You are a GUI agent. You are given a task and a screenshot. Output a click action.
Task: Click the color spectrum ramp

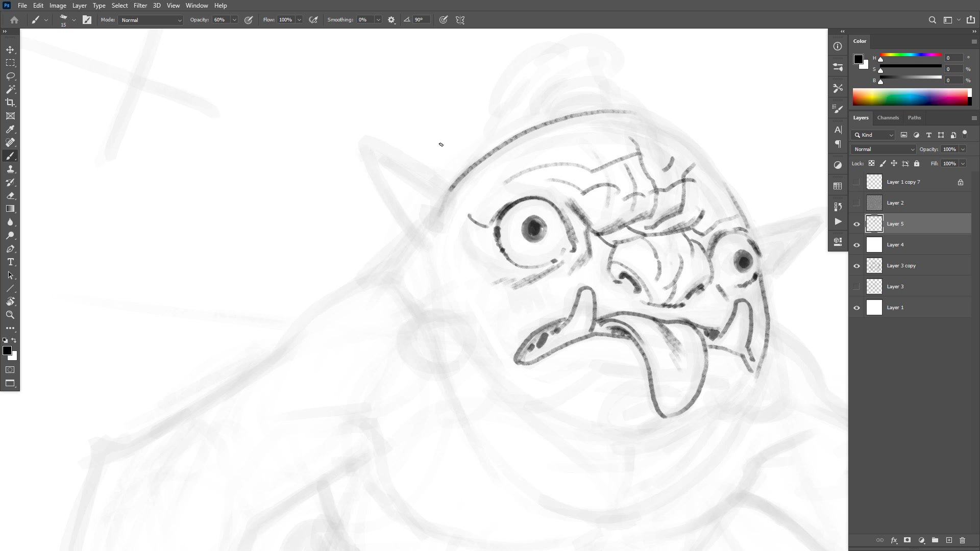point(911,97)
